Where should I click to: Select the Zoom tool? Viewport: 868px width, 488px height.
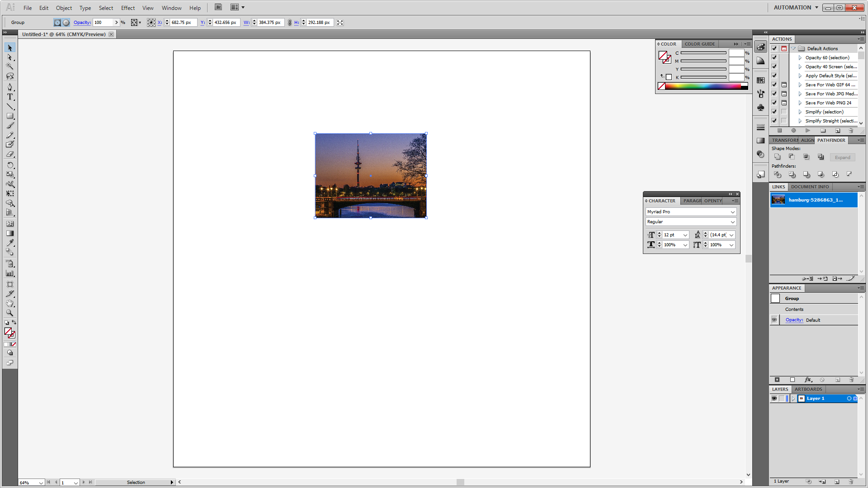(x=10, y=313)
